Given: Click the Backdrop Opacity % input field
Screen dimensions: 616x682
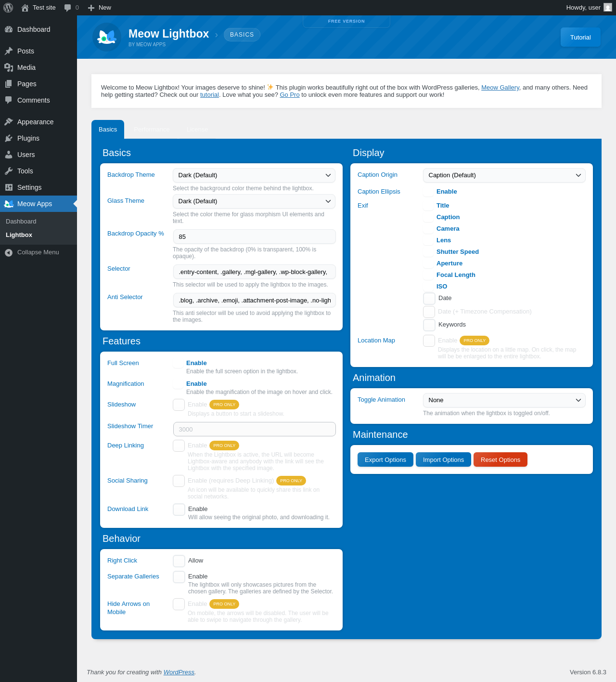Looking at the screenshot, I should point(255,236).
